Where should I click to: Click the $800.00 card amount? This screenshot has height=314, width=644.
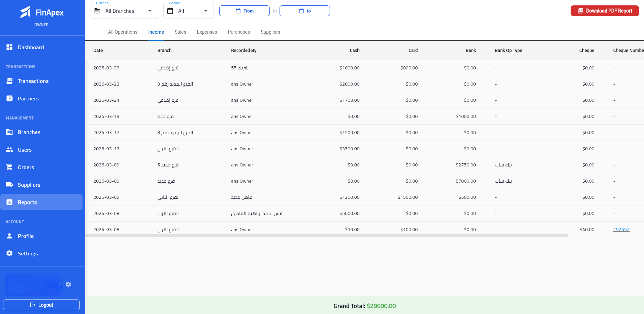coord(409,68)
